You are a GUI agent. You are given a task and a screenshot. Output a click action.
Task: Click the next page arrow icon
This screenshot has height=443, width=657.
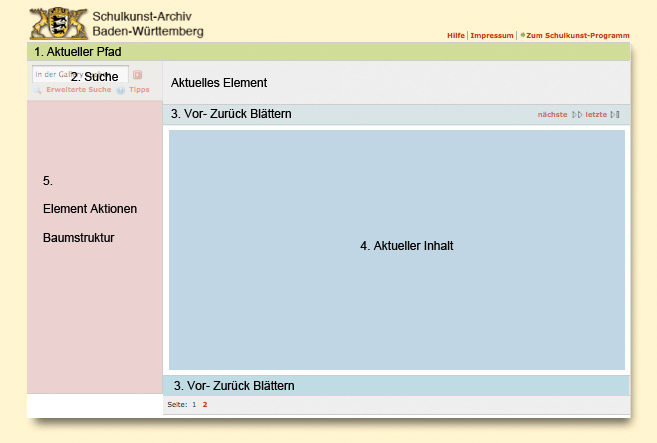coord(576,114)
